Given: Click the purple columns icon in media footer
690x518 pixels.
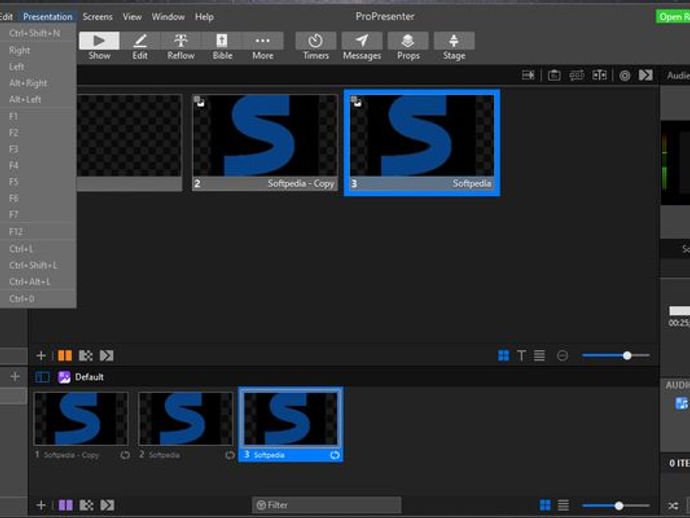Looking at the screenshot, I should pyautogui.click(x=66, y=505).
